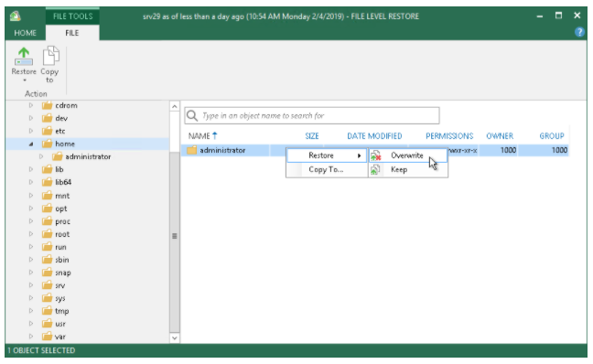Click the search magnifier icon
The height and width of the screenshot is (364, 593).
(192, 115)
